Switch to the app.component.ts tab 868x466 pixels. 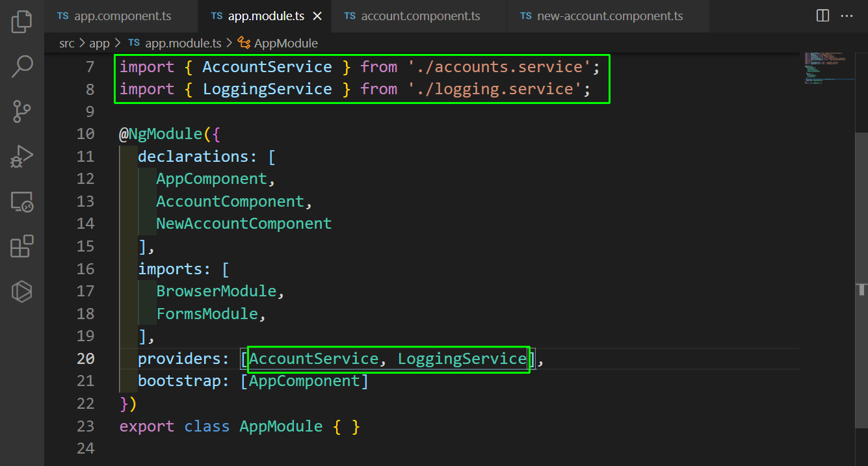[x=122, y=16]
